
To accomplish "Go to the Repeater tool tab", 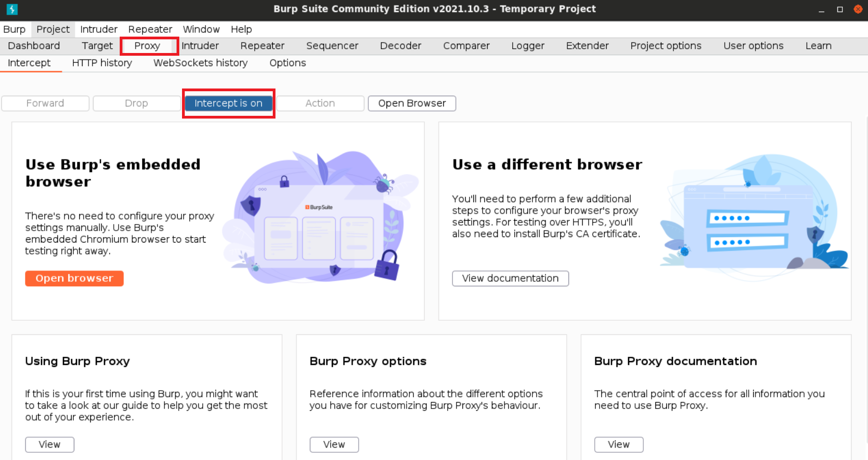I will pyautogui.click(x=262, y=46).
